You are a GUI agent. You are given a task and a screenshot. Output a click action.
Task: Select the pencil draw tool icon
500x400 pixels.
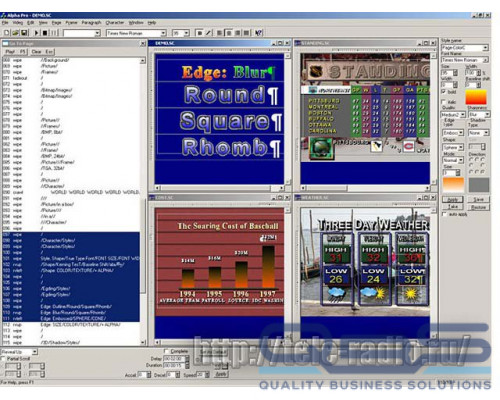(208, 33)
